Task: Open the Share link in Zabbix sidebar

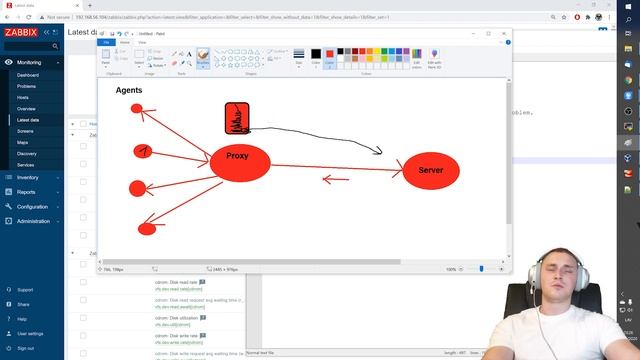Action: point(23,304)
